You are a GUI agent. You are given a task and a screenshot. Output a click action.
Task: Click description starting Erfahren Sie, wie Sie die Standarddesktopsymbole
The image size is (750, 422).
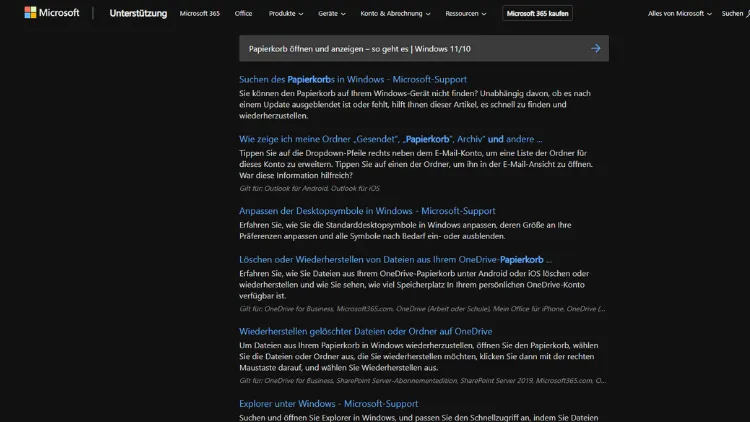click(405, 231)
